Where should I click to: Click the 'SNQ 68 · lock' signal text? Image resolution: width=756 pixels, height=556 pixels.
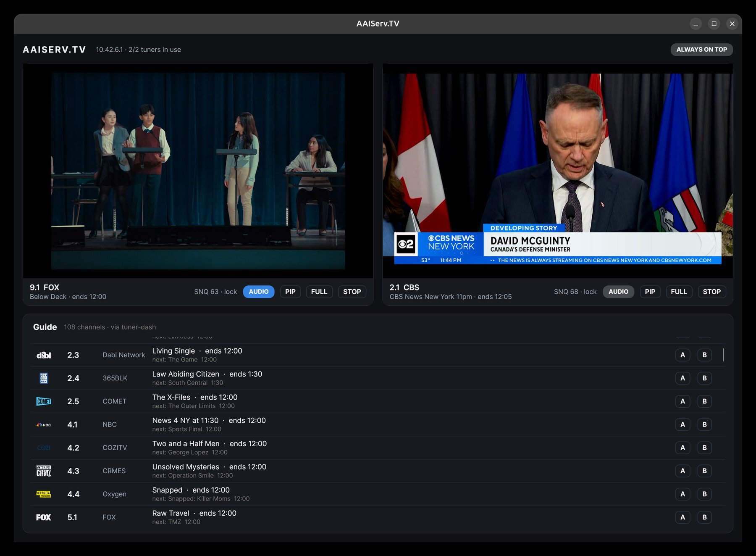point(575,292)
